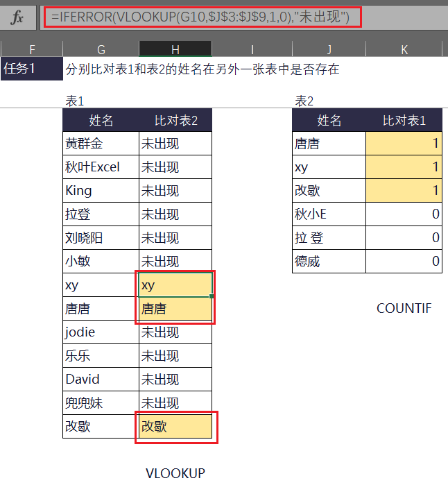Select the highlighted 唐唐 result cell
This screenshot has height=485, width=448.
tap(175, 308)
